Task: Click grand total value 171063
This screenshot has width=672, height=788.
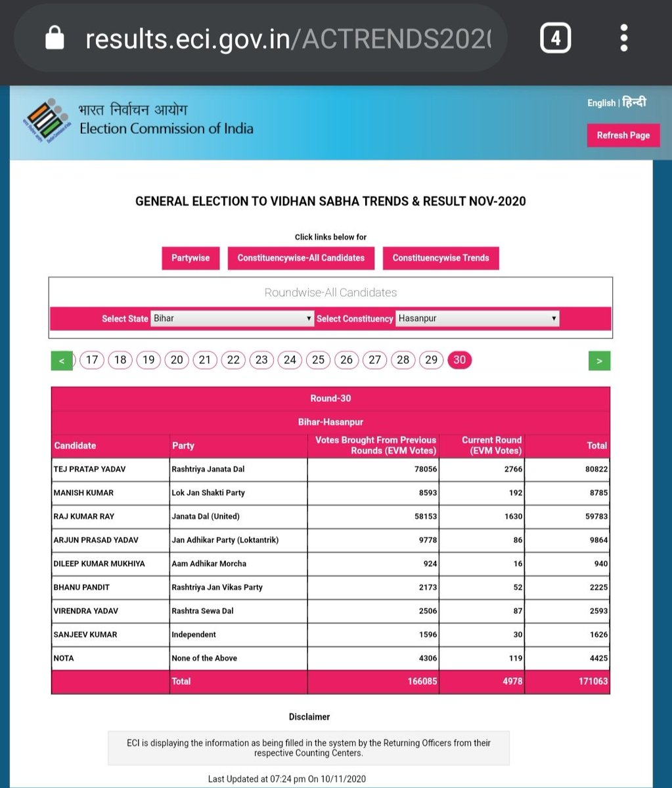Action: (x=594, y=682)
